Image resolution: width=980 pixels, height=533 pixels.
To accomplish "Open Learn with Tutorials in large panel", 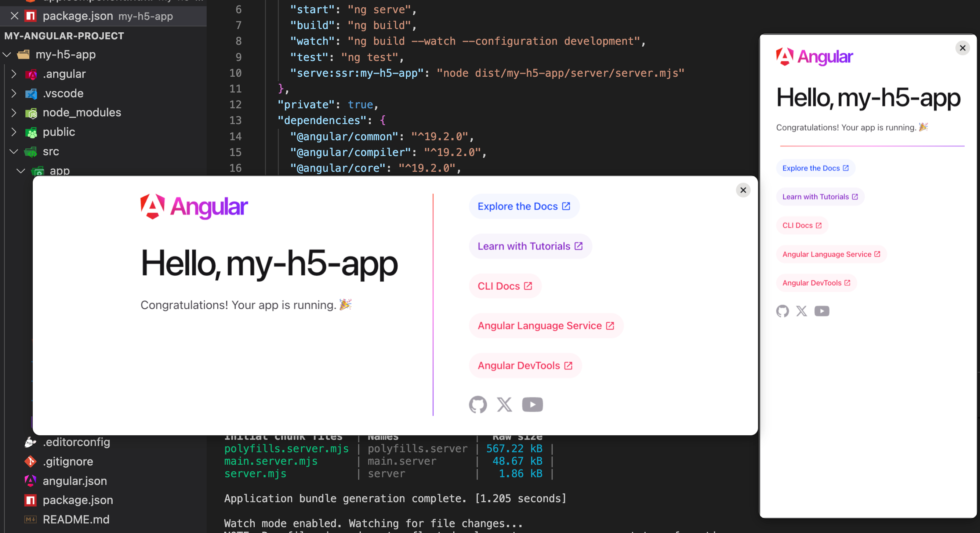I will click(530, 246).
